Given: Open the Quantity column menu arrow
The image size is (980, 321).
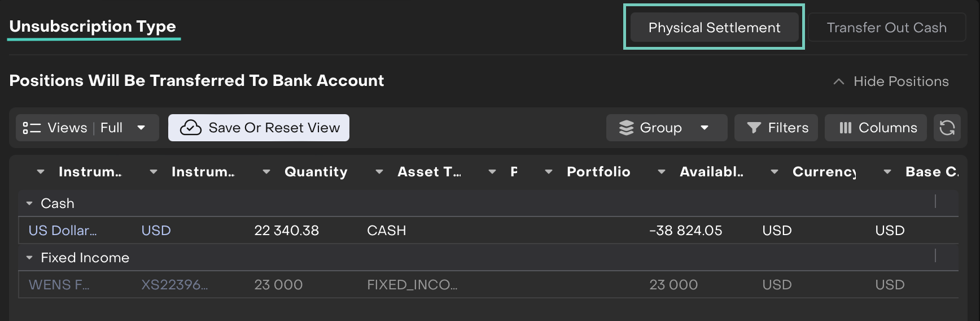Looking at the screenshot, I should pos(266,172).
